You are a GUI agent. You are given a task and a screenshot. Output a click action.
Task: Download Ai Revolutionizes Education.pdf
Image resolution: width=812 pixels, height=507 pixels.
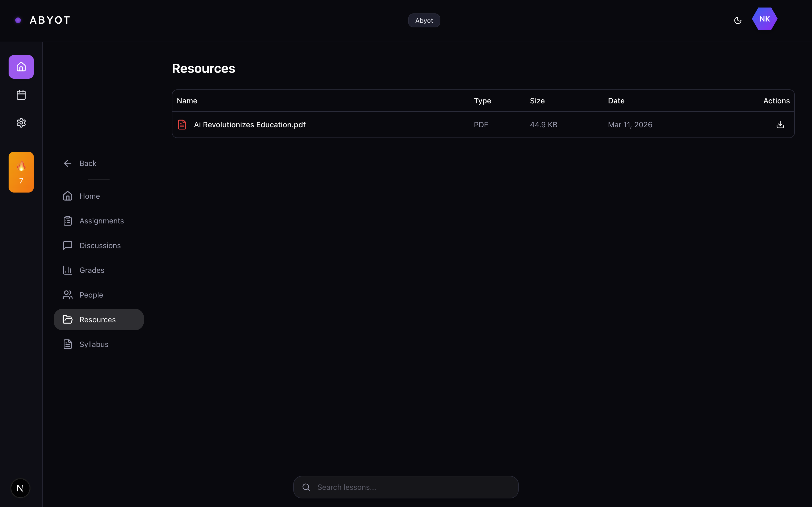click(x=780, y=125)
